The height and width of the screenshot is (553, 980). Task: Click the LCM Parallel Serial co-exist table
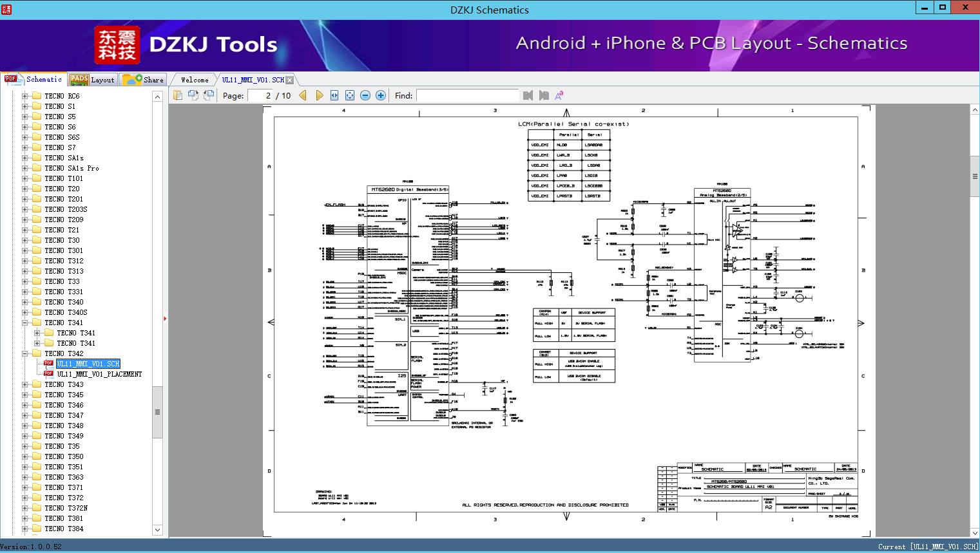[x=569, y=165]
